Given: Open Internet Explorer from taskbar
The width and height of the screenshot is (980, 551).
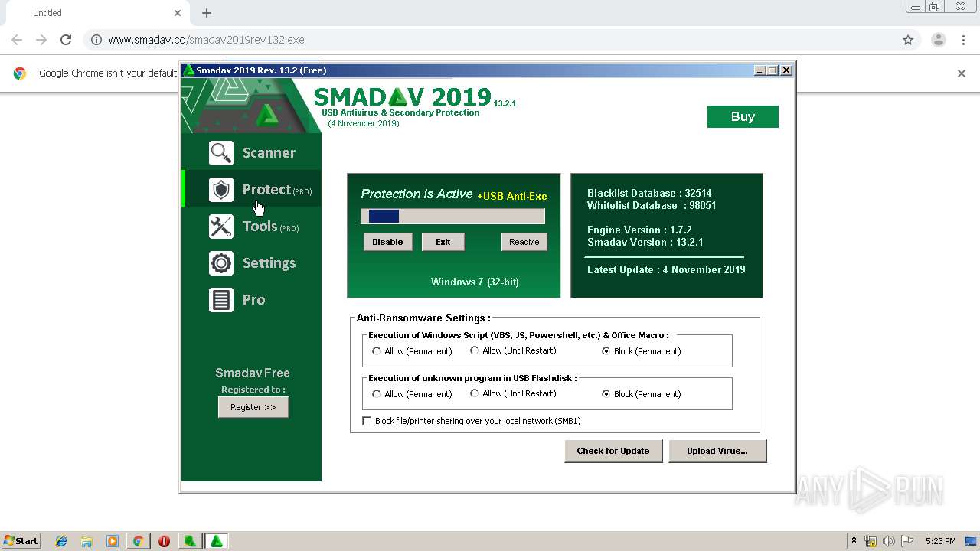Looking at the screenshot, I should 61,541.
